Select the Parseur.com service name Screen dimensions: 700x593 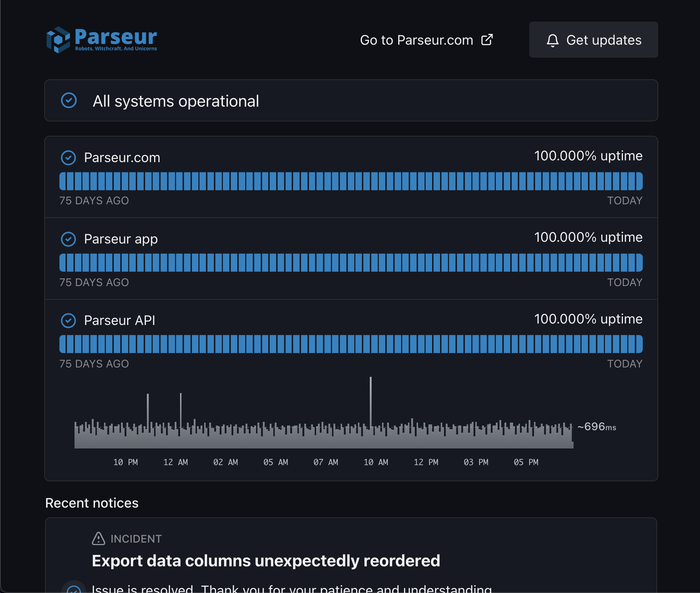click(122, 158)
